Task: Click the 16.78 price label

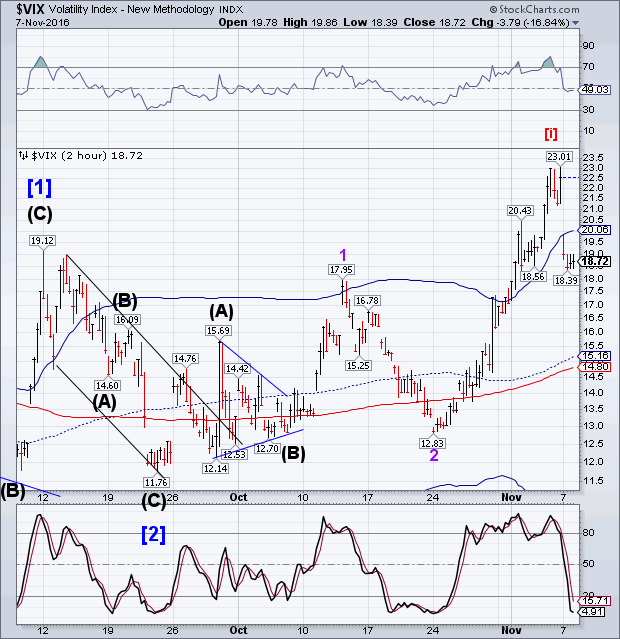Action: point(367,300)
